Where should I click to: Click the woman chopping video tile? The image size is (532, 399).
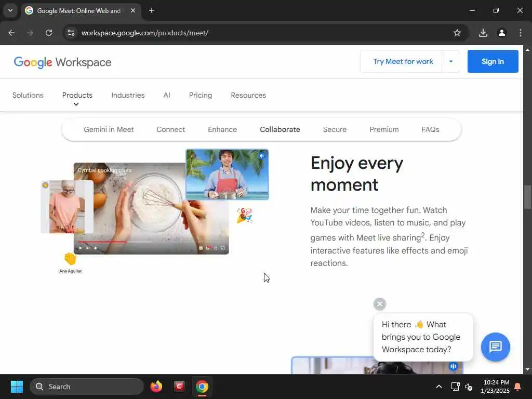67,207
